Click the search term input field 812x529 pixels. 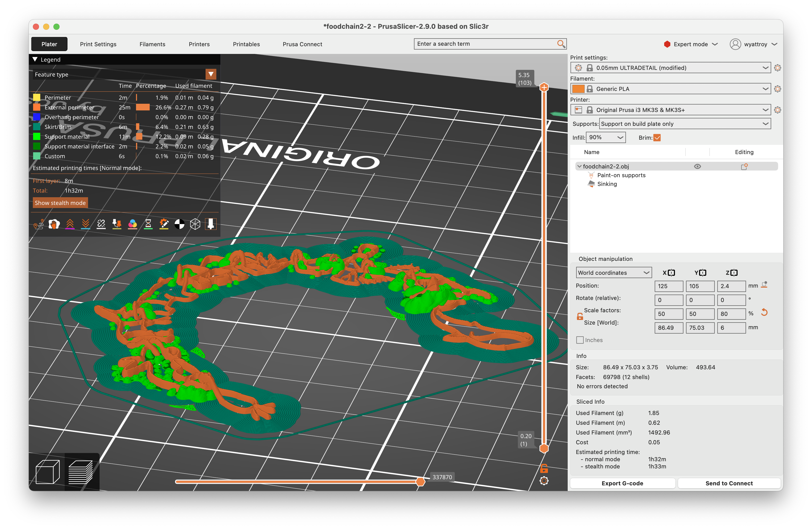485,44
